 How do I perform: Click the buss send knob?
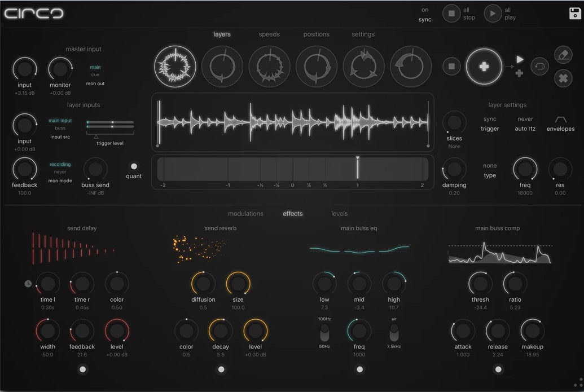tap(95, 169)
